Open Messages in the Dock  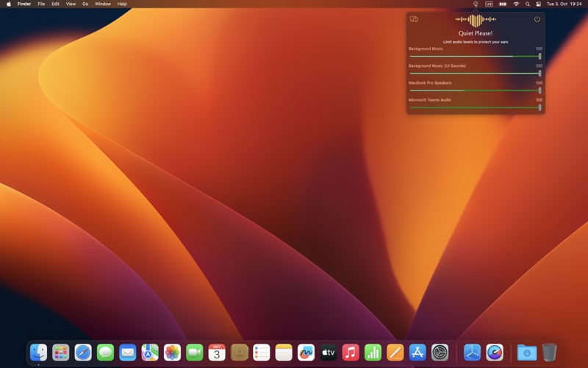coord(105,353)
